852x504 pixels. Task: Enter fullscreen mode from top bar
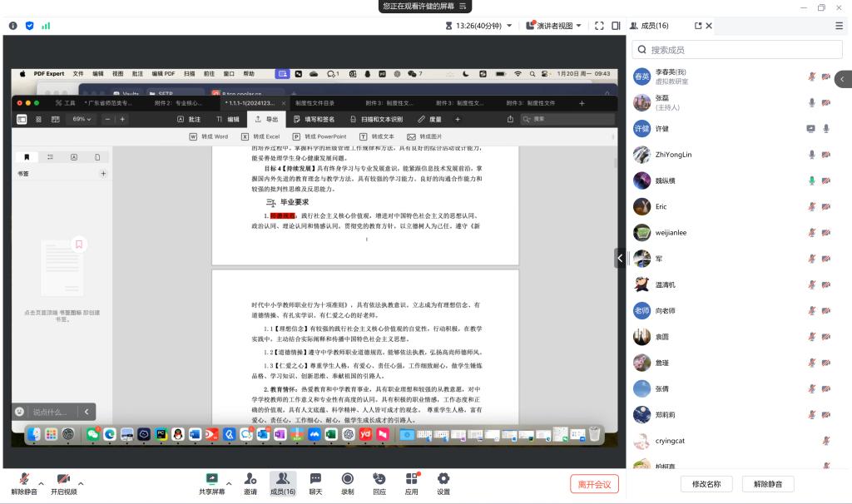599,26
